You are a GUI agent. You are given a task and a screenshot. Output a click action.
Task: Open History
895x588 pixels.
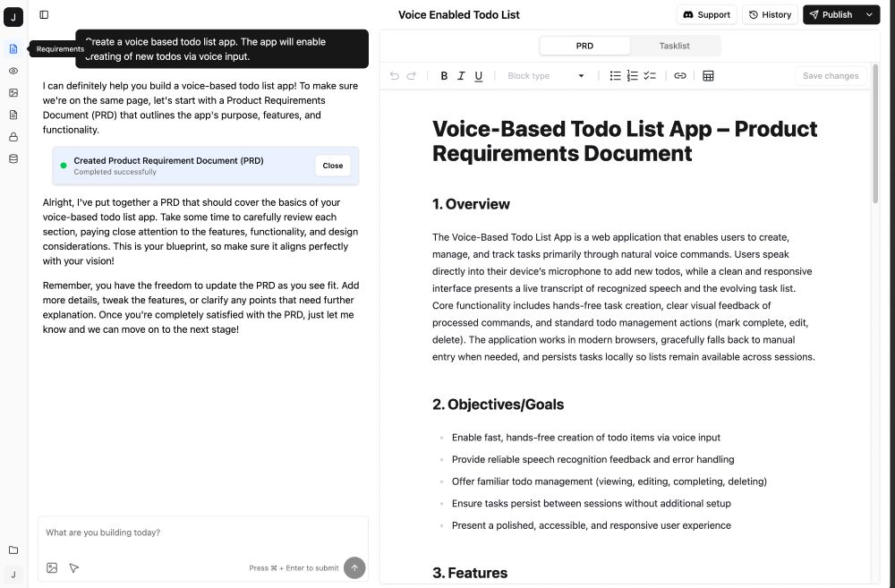click(x=770, y=15)
